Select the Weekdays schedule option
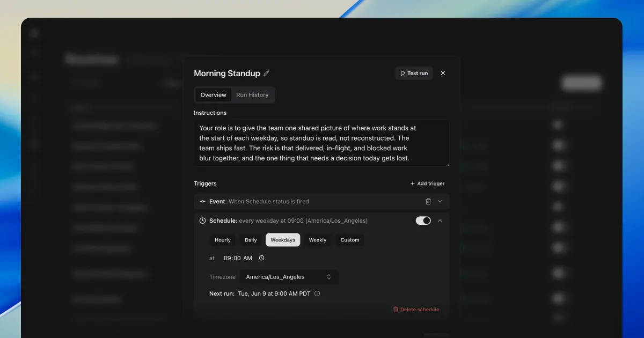 click(x=283, y=240)
